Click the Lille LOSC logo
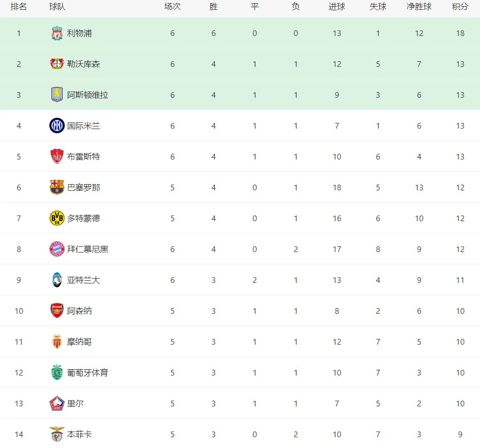Viewport: 480px width, 448px height. 57,403
